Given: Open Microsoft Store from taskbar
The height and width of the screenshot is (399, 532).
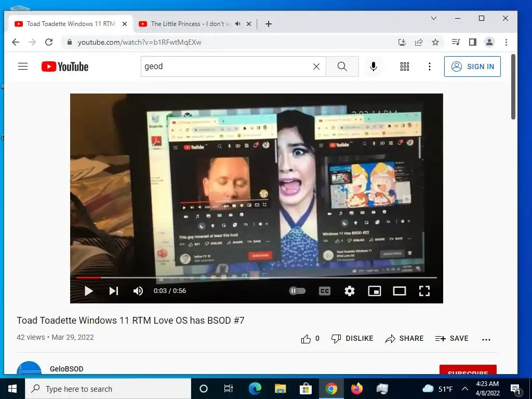Looking at the screenshot, I should pyautogui.click(x=305, y=389).
